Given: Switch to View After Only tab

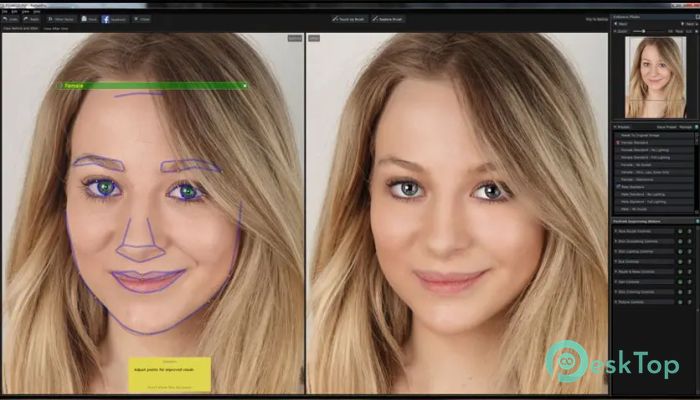Looking at the screenshot, I should 56,28.
